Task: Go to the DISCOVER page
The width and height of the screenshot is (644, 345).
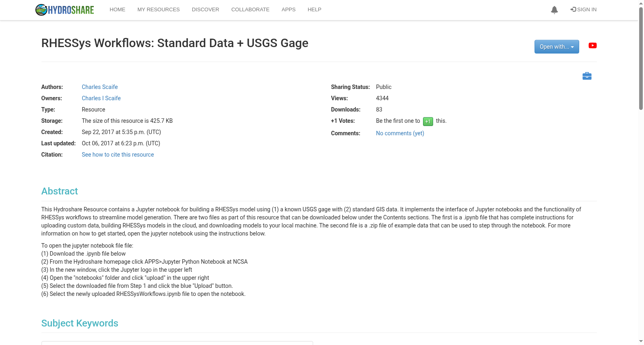Action: coord(205,10)
